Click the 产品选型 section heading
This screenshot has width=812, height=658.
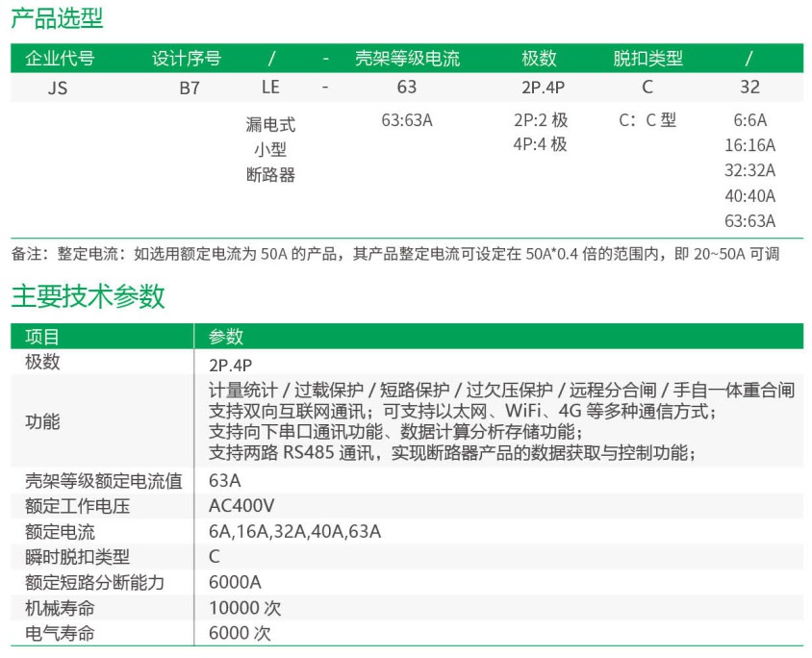[x=57, y=17]
